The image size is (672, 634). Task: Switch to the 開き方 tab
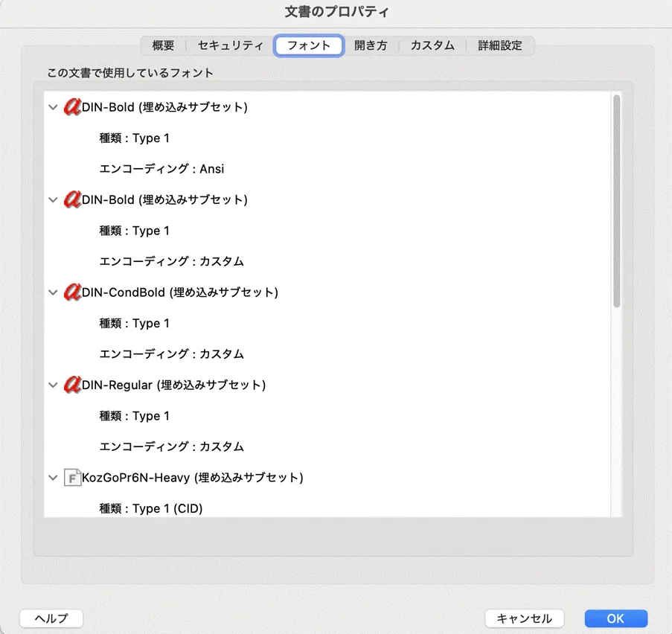(370, 45)
